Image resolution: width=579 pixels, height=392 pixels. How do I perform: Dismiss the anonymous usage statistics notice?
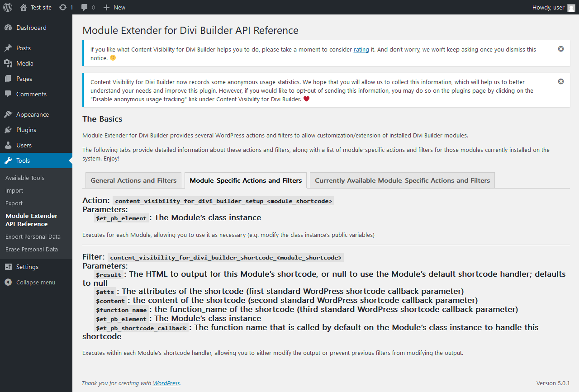[x=561, y=81]
